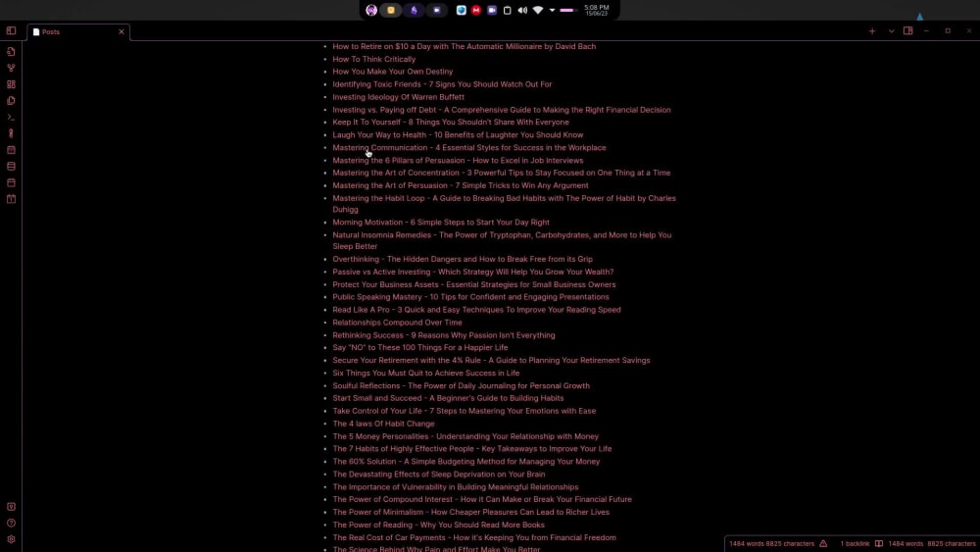The image size is (980, 552).
Task: Open command palette terminal icon
Action: click(x=11, y=117)
